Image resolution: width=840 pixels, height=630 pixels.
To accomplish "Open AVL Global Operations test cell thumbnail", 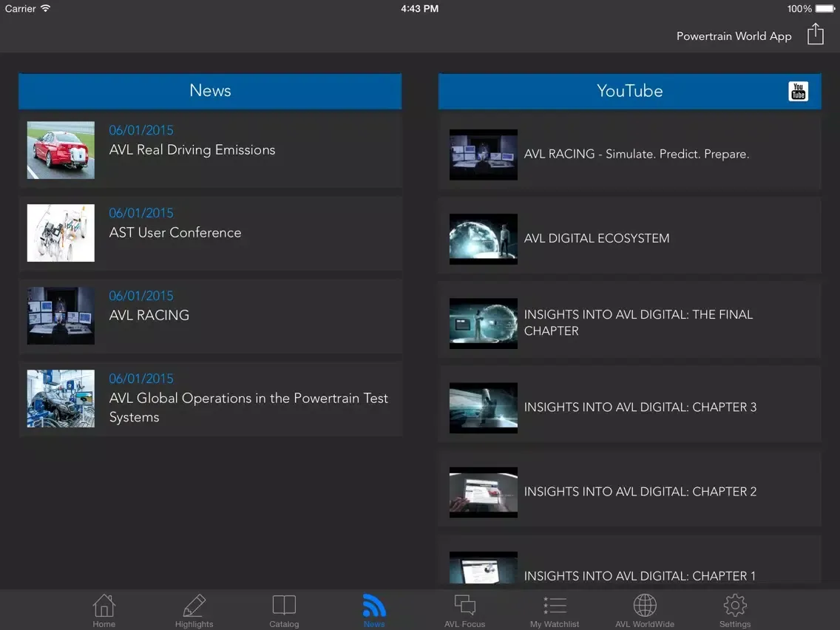I will [61, 399].
